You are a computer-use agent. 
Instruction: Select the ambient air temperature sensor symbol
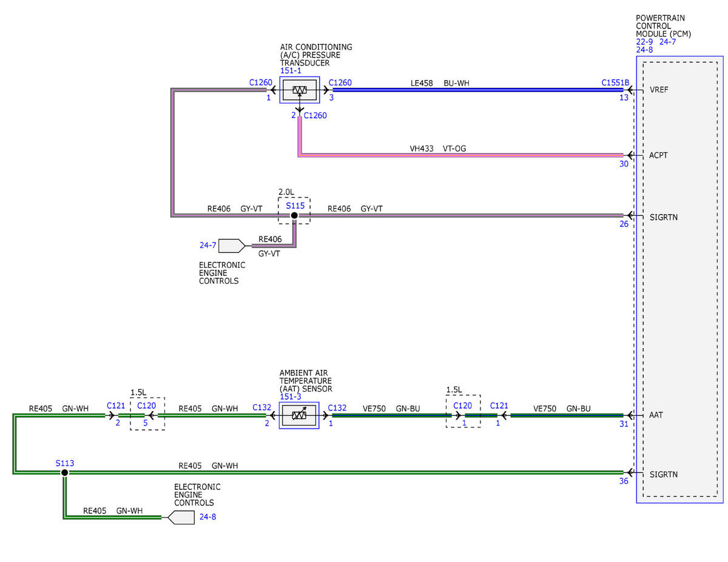click(x=299, y=415)
